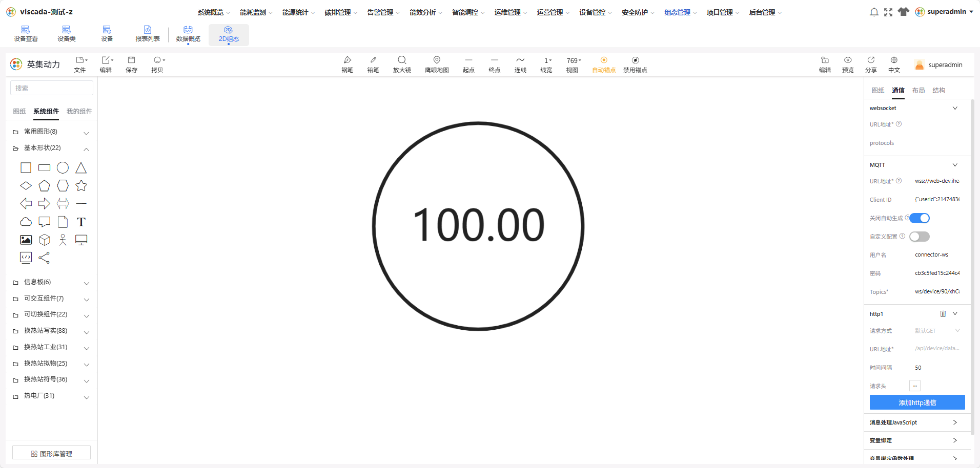This screenshot has width=980, height=468.
Task: Open 图形库管理 library manager
Action: pyautogui.click(x=51, y=454)
